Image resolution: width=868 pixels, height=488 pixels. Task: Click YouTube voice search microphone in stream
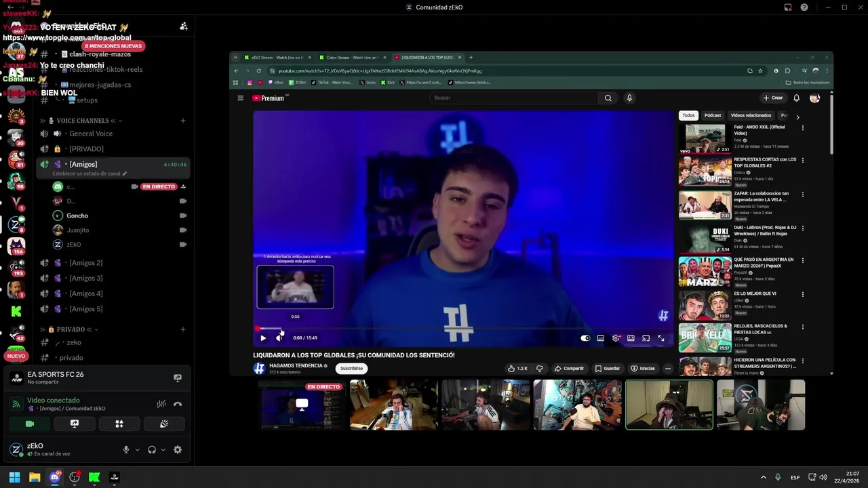click(x=629, y=98)
